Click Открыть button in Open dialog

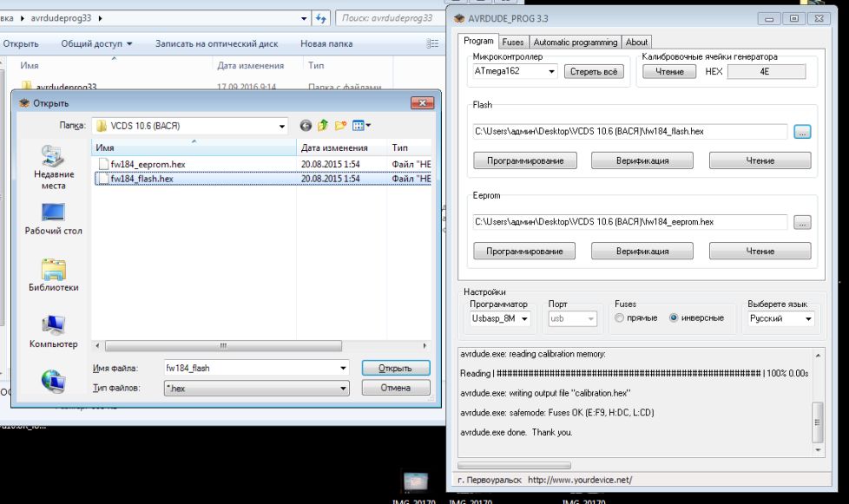[x=396, y=369]
